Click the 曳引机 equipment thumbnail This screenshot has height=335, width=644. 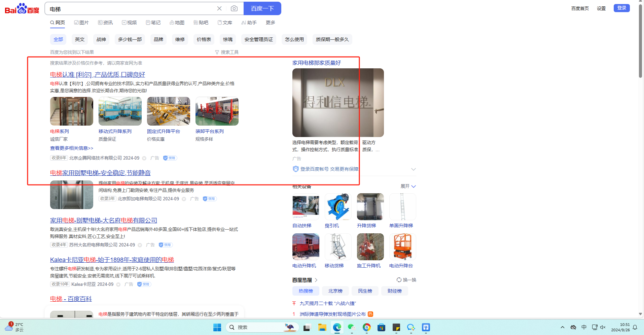click(x=338, y=207)
